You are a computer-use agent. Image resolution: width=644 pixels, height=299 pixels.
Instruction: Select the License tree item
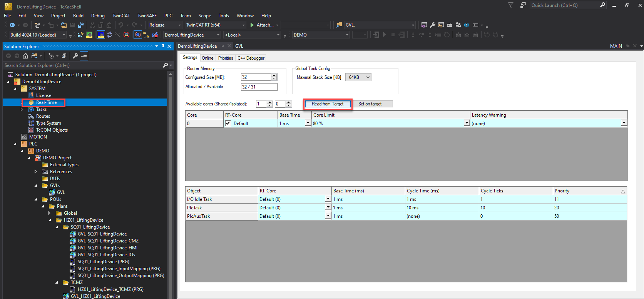pos(43,95)
